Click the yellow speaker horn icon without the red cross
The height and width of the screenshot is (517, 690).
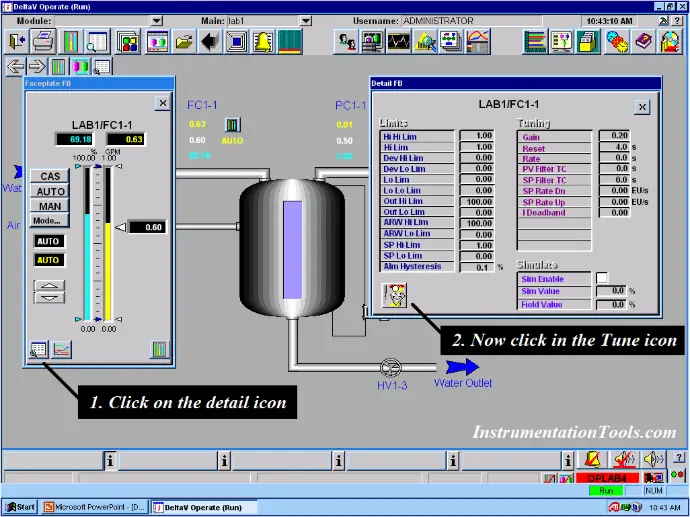tap(653, 460)
